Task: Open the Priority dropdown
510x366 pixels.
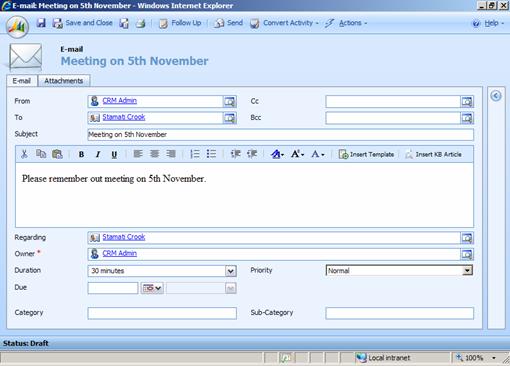Action: tap(467, 271)
